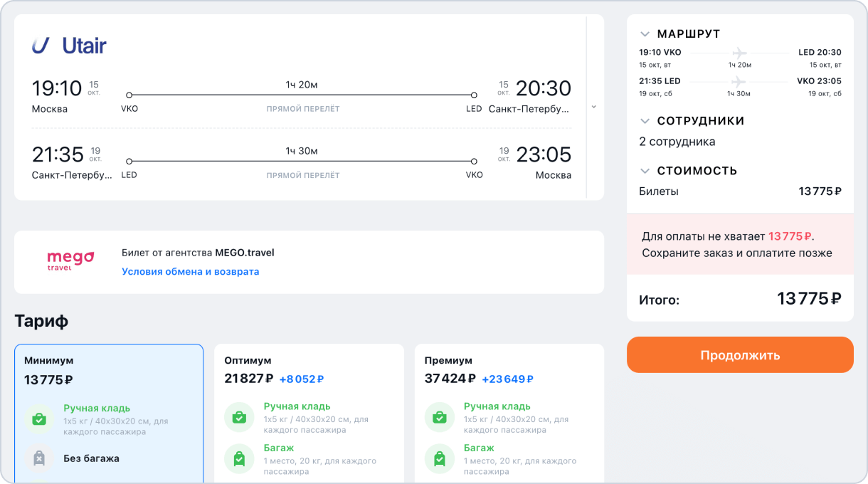Click baggage icon in Премиум tariff
Screen dimensions: 868x484
coord(440,458)
